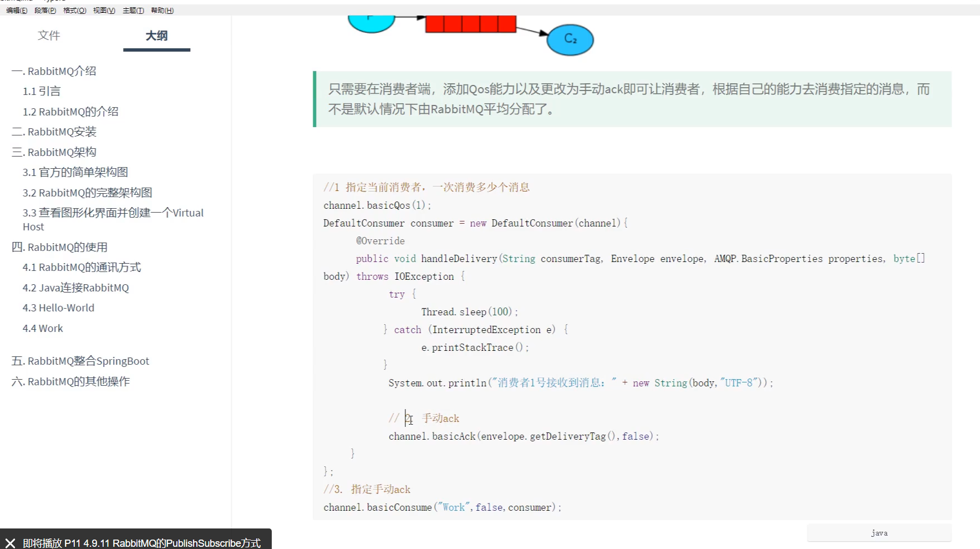Open the 格式(O) menu
This screenshot has height=549, width=980.
[x=74, y=11]
